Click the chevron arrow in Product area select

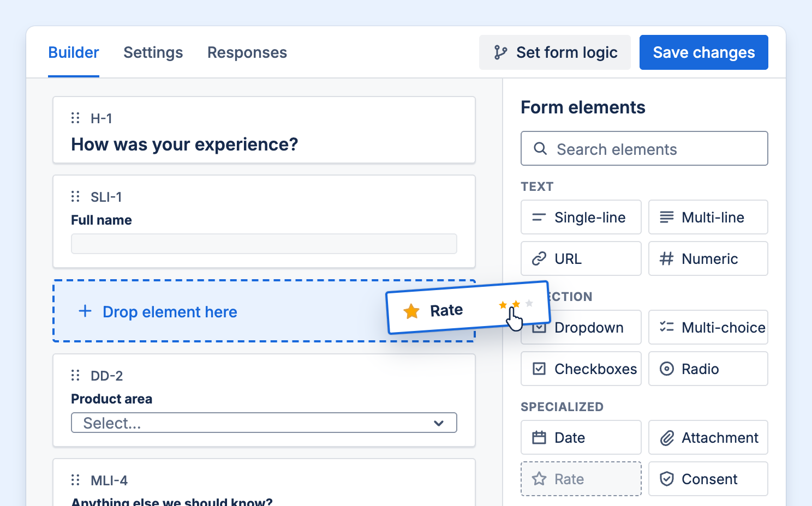439,423
